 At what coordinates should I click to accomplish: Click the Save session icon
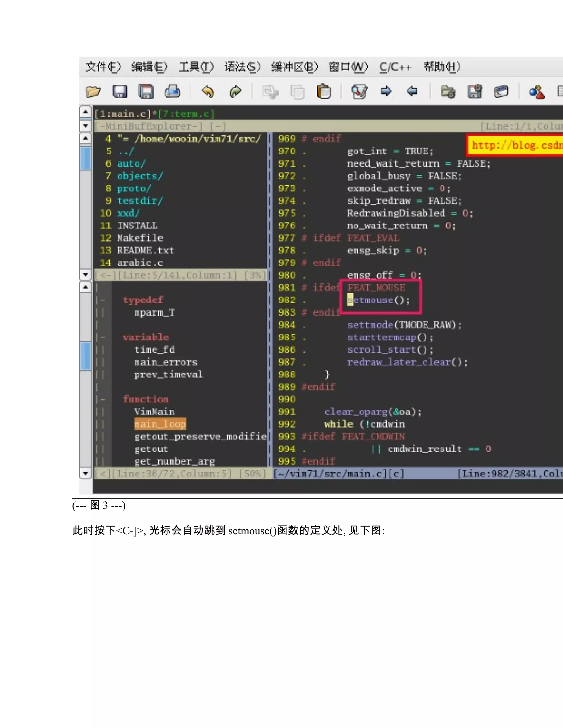[x=474, y=91]
